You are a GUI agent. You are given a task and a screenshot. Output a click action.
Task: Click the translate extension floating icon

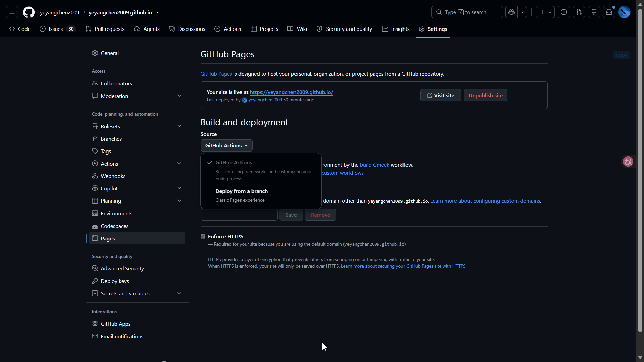[628, 162]
